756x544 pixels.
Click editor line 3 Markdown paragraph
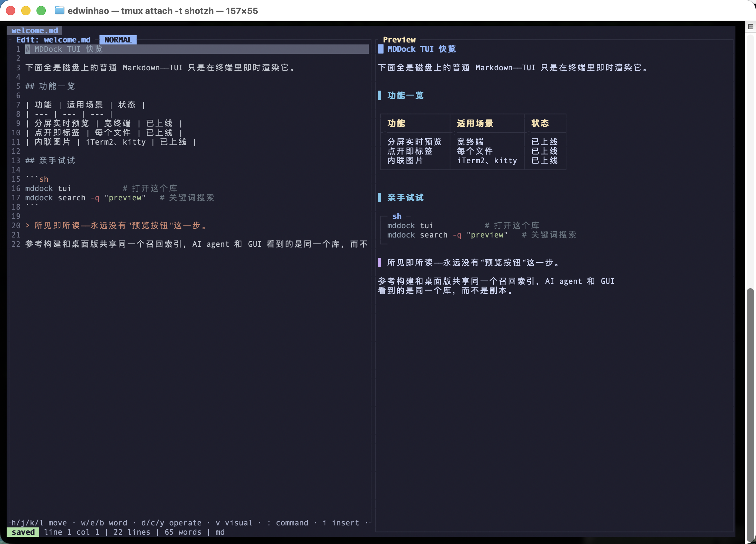[160, 68]
